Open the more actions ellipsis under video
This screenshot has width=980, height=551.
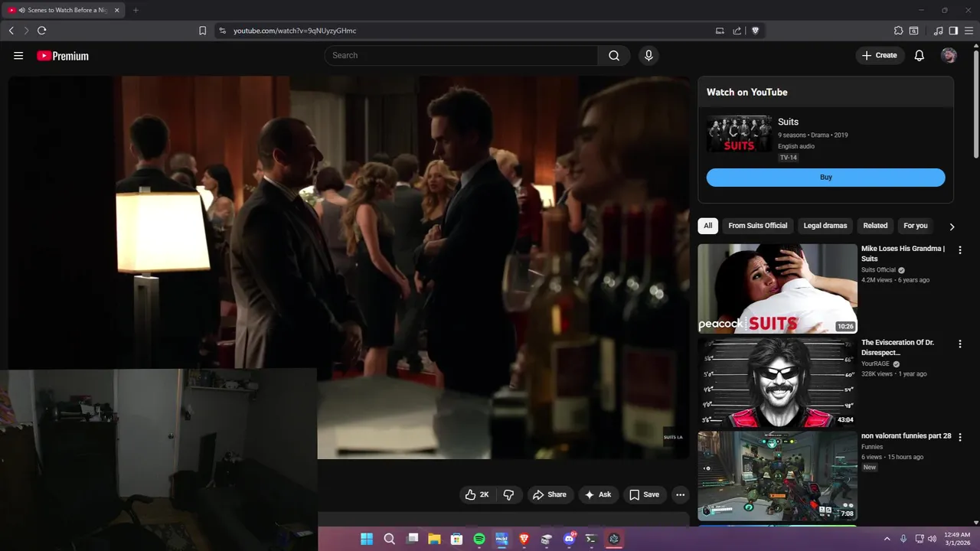coord(680,494)
